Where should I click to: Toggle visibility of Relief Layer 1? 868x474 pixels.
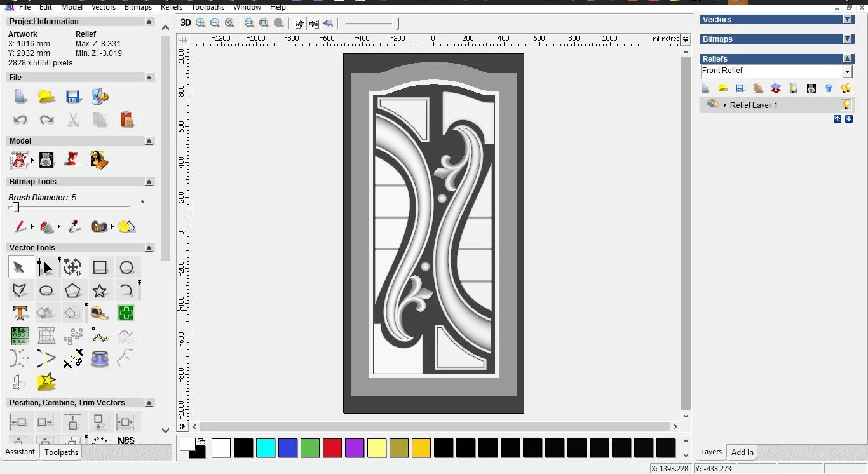click(846, 104)
